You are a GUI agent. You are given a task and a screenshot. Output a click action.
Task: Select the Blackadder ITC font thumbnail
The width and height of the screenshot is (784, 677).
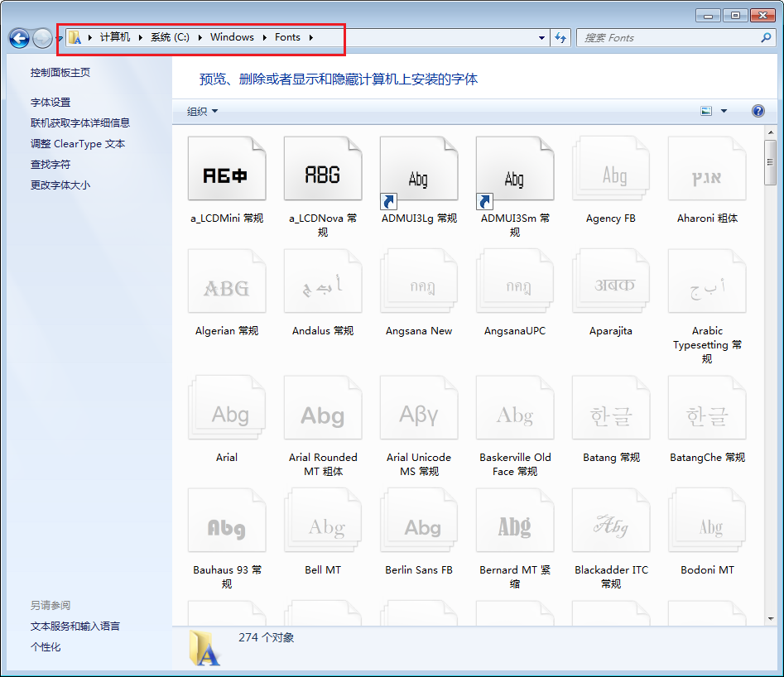pos(610,522)
